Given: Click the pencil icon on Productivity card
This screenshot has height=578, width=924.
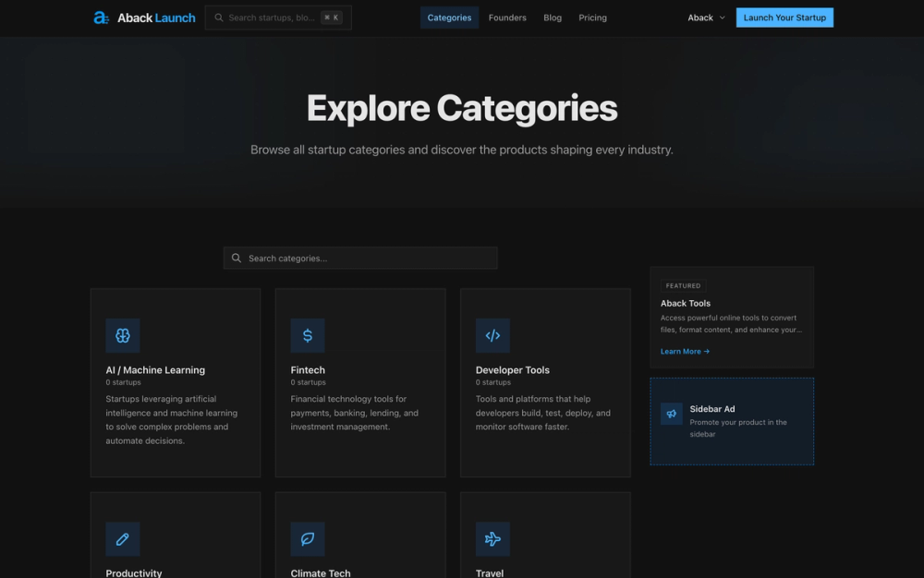Looking at the screenshot, I should 123,539.
